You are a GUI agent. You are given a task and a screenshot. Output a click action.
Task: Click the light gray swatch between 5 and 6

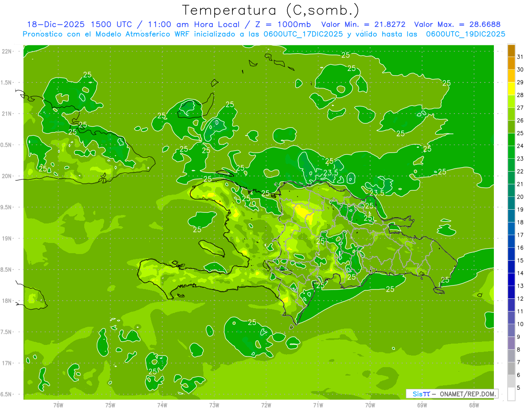click(511, 381)
